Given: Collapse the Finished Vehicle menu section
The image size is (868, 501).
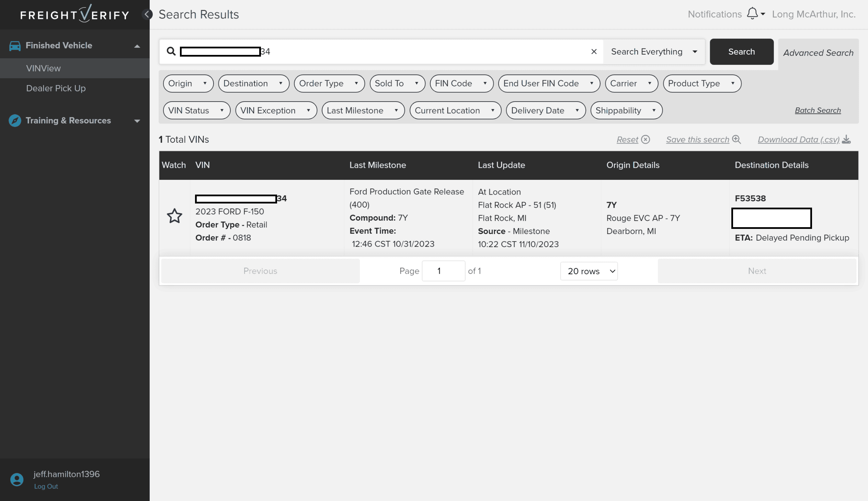Looking at the screenshot, I should point(137,46).
